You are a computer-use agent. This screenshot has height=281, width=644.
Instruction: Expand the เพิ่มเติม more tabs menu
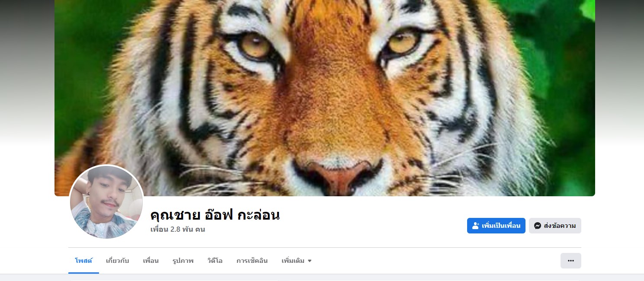click(x=297, y=261)
